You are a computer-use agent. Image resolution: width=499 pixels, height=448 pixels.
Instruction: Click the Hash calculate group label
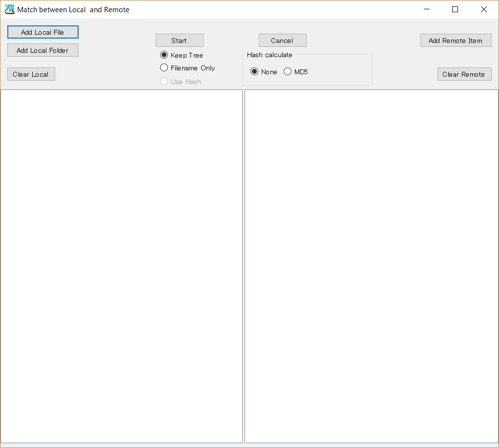(x=270, y=55)
